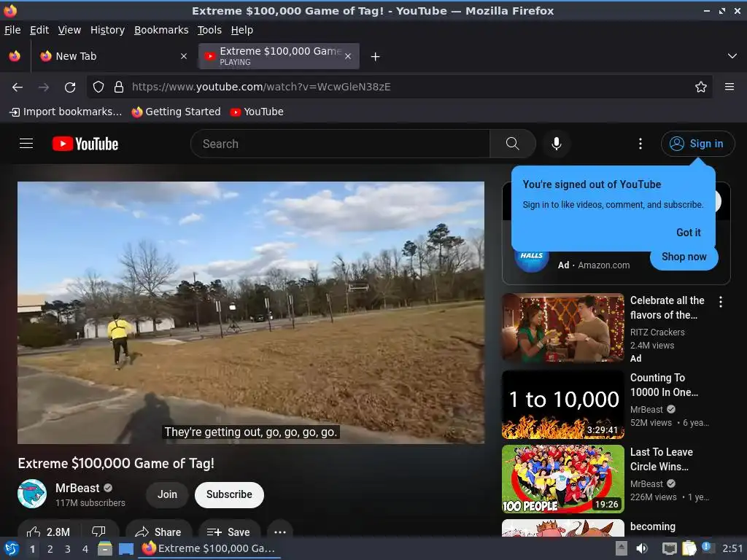Open the MrBeast channel name link
The height and width of the screenshot is (560, 747).
click(77, 488)
